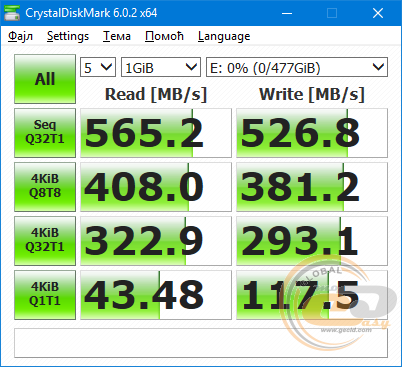The image size is (402, 367).
Task: Expand the drive selector showing E: 0% (0/477GiB)
Action: [x=297, y=67]
